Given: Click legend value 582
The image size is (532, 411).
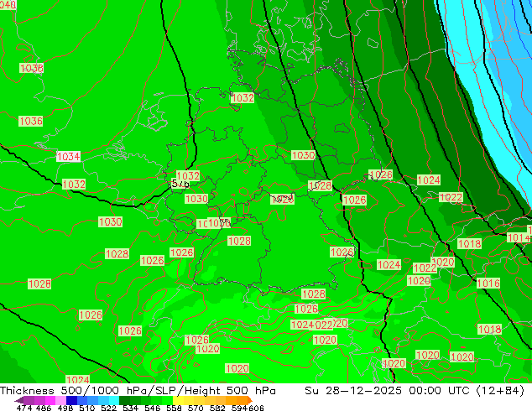Looking at the screenshot, I should (217, 408).
